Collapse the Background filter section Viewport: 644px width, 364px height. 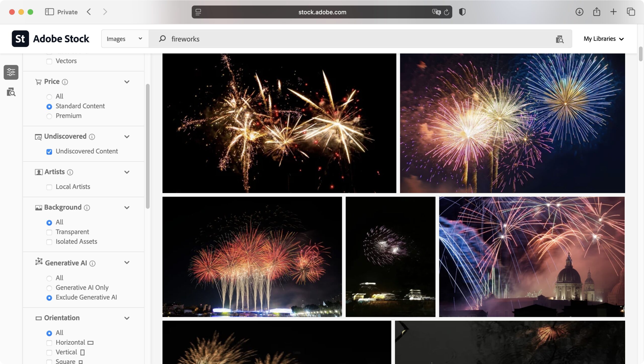pos(127,208)
